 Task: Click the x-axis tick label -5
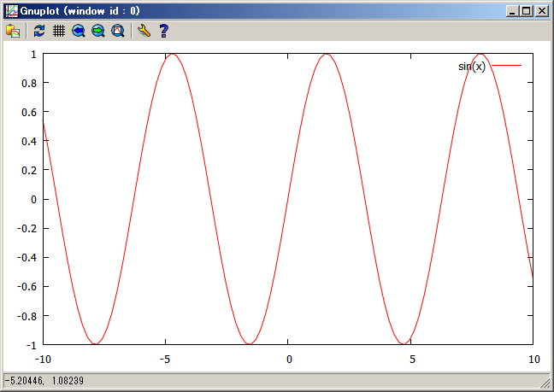point(166,359)
